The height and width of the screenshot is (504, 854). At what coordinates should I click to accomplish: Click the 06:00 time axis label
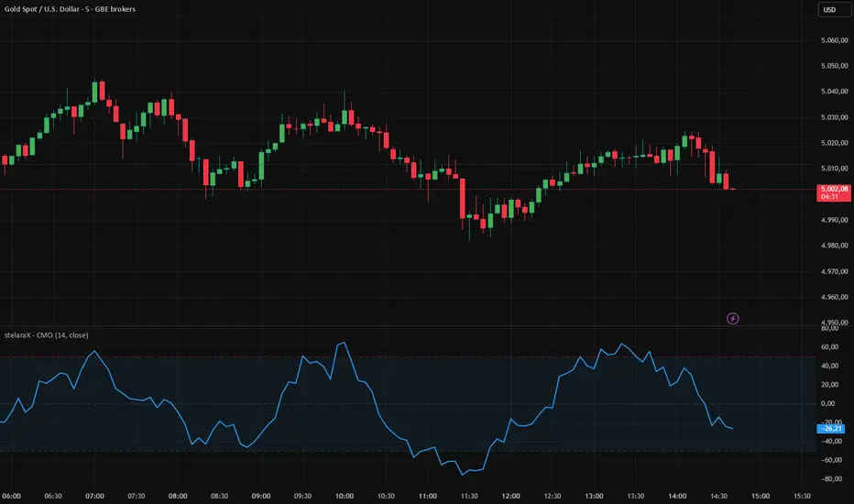(x=11, y=496)
